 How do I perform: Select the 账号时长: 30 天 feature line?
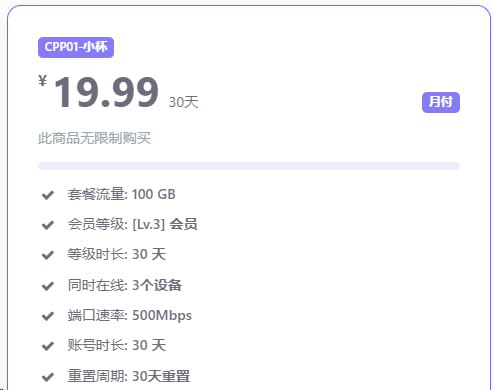click(117, 345)
